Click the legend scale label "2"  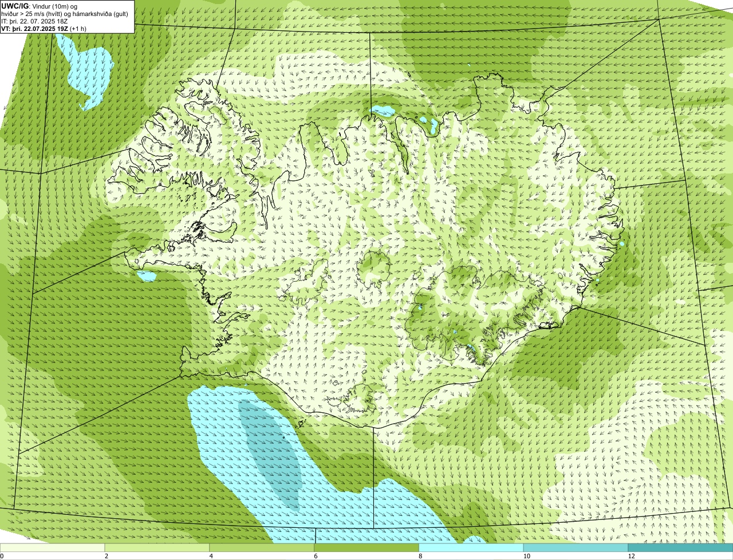coord(107,556)
